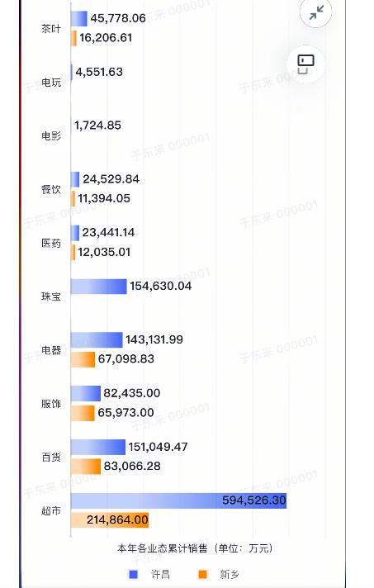Viewport: 374px width, 588px height.
Task: Click the 服饰 orange bar 65,973.00
Action: pyautogui.click(x=83, y=413)
